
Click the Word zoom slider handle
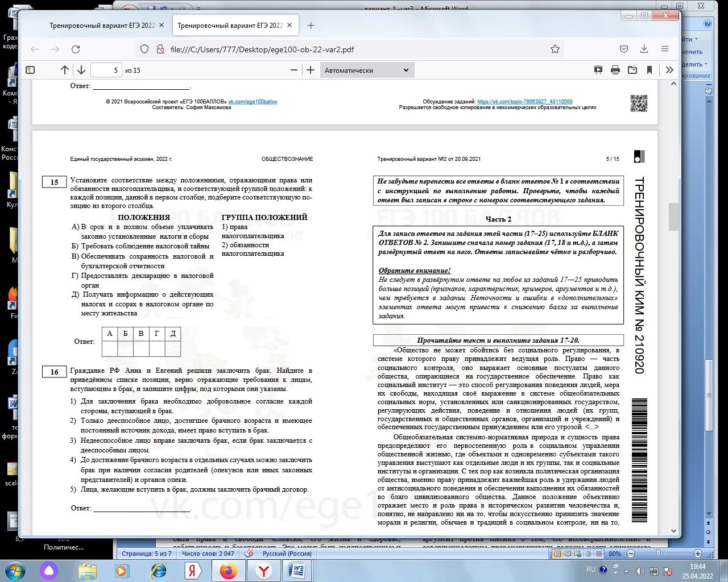point(658,554)
